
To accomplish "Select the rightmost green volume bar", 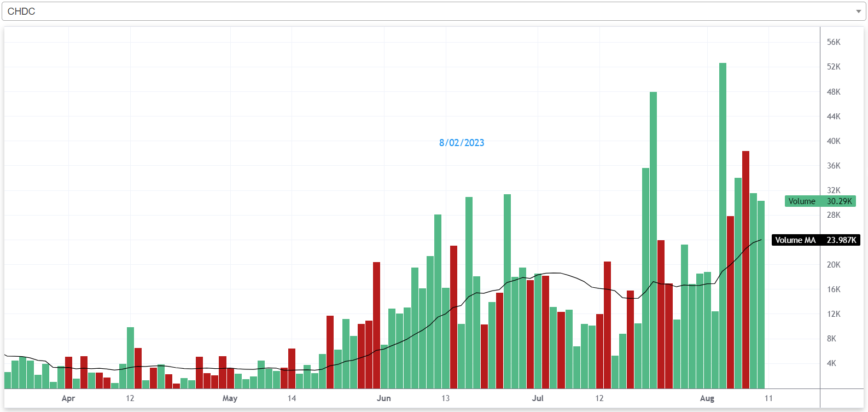I will (761, 295).
